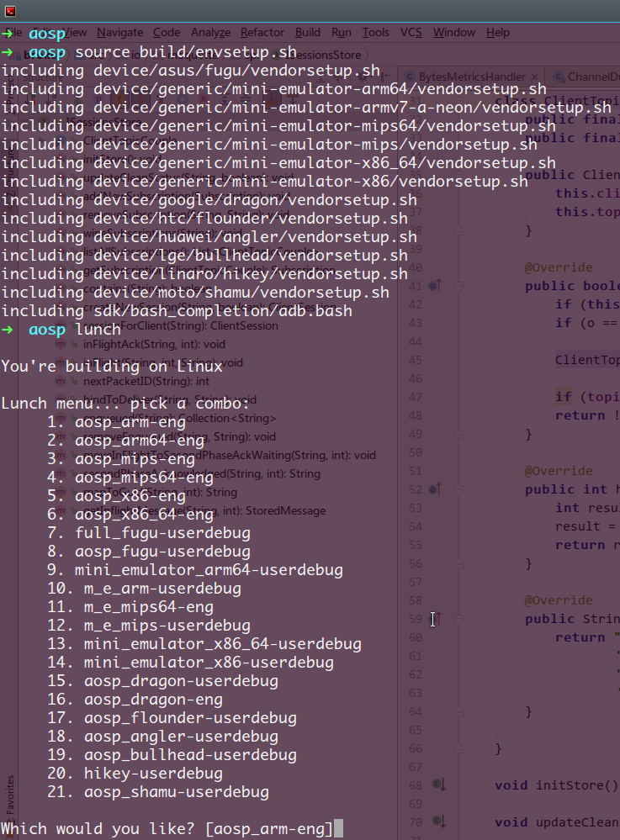620x840 pixels.
Task: Switch to the ChannelDu... editor tab
Action: [587, 77]
